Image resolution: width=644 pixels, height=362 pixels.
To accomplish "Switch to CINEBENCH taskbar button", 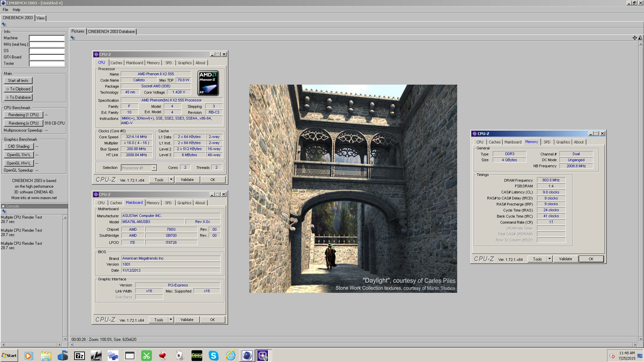I will 247,356.
